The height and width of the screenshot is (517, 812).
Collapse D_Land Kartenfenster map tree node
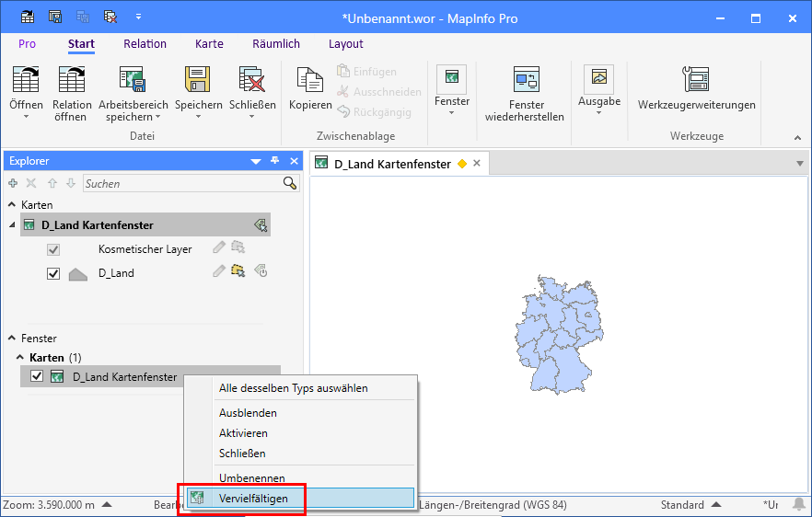[13, 225]
